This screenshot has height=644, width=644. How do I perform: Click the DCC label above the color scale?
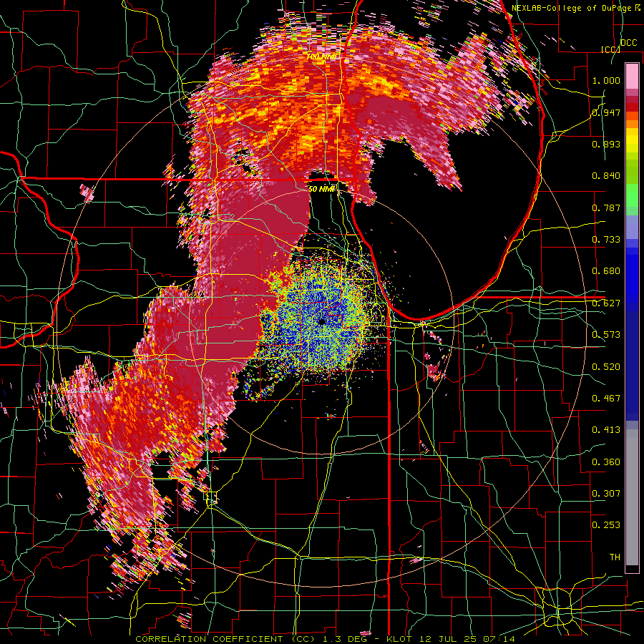point(629,43)
